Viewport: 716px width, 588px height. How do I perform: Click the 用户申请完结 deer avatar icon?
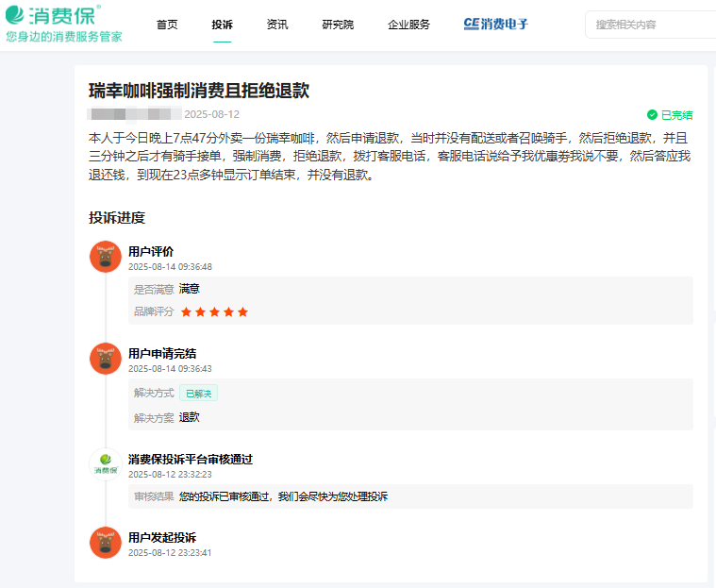tap(106, 360)
